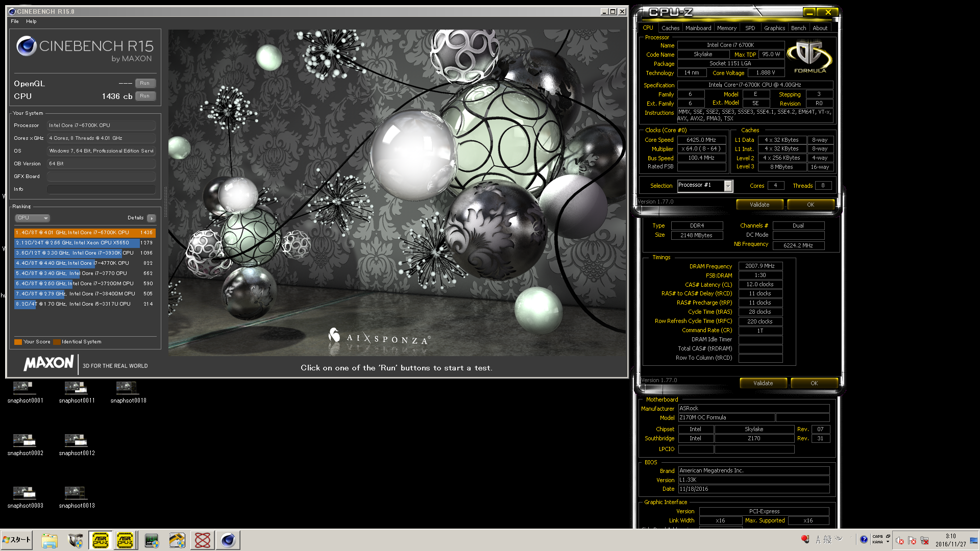
Task: Switch to CPU-Z Mainboard tab
Action: tap(698, 28)
